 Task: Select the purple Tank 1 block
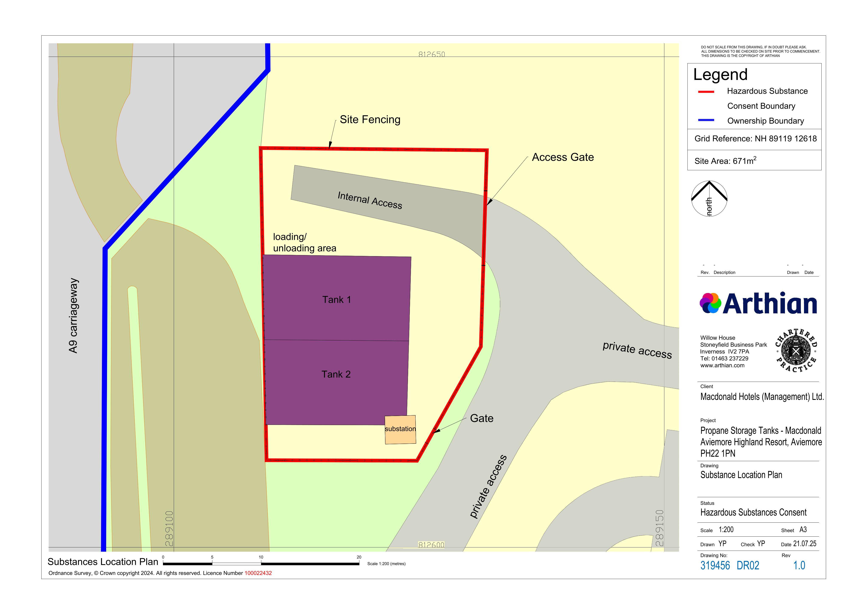tap(337, 298)
